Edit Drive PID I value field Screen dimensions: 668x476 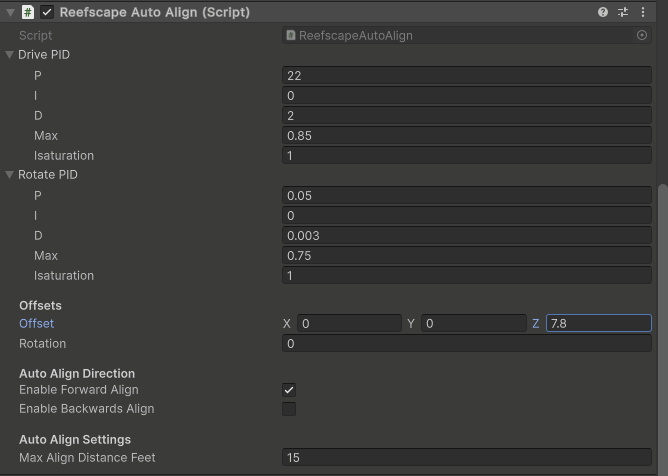pyautogui.click(x=467, y=95)
